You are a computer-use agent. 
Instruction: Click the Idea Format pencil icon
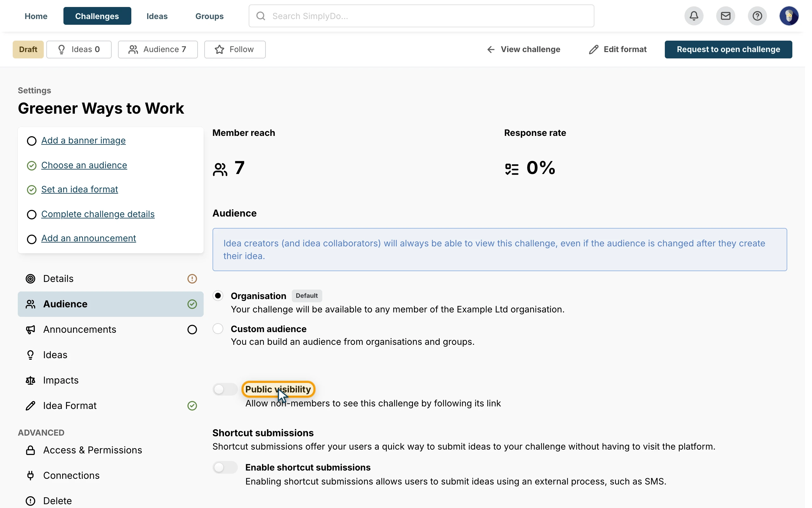click(x=30, y=405)
